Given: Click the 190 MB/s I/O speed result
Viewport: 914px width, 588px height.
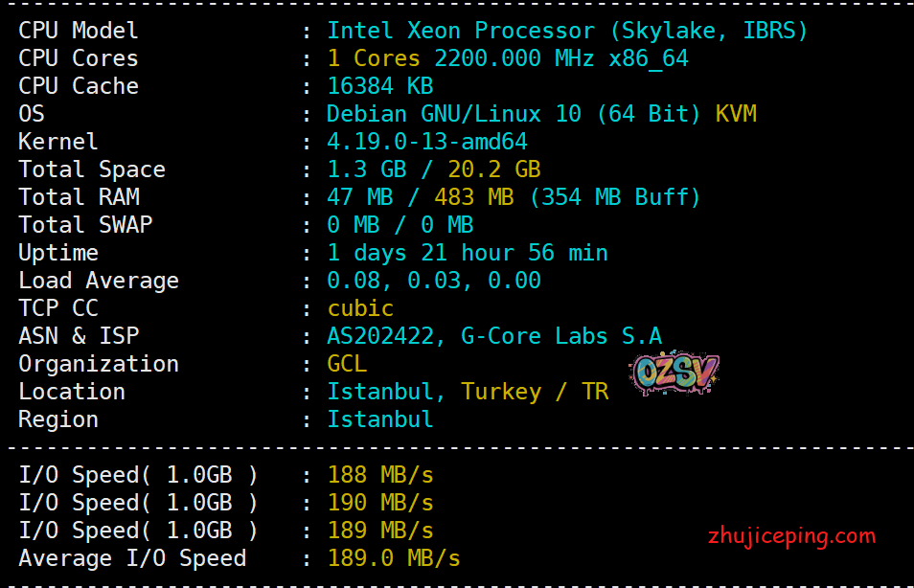Looking at the screenshot, I should coord(380,503).
